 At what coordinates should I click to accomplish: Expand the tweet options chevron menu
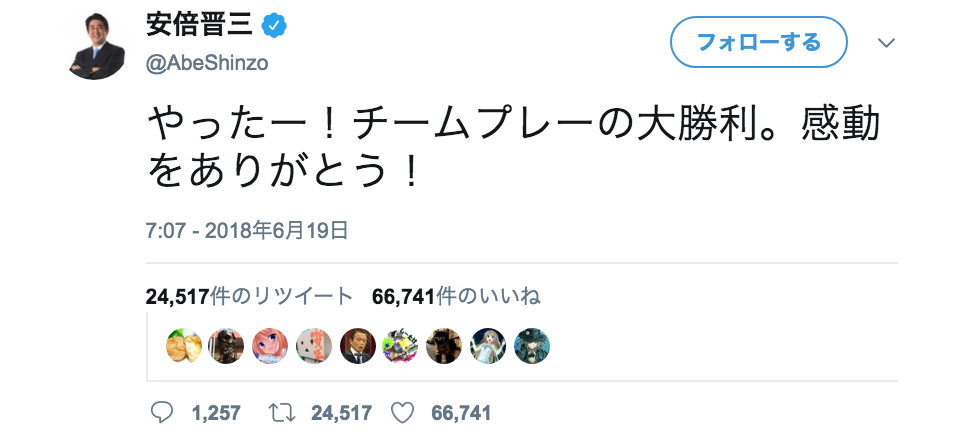pyautogui.click(x=886, y=43)
